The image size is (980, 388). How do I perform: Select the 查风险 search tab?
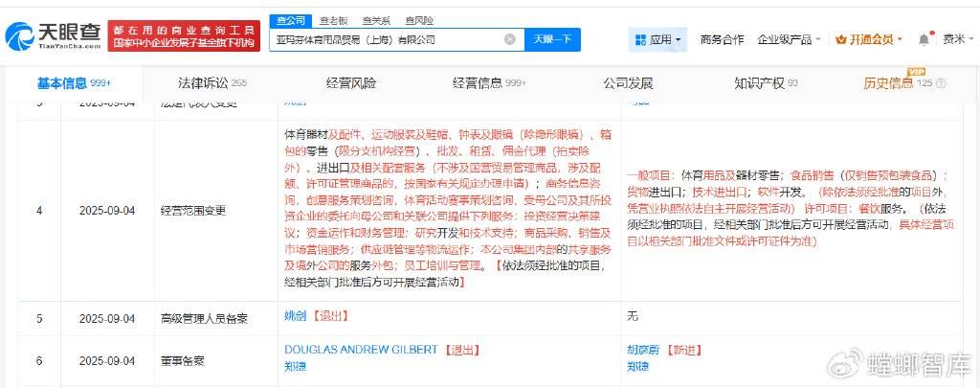tap(418, 19)
